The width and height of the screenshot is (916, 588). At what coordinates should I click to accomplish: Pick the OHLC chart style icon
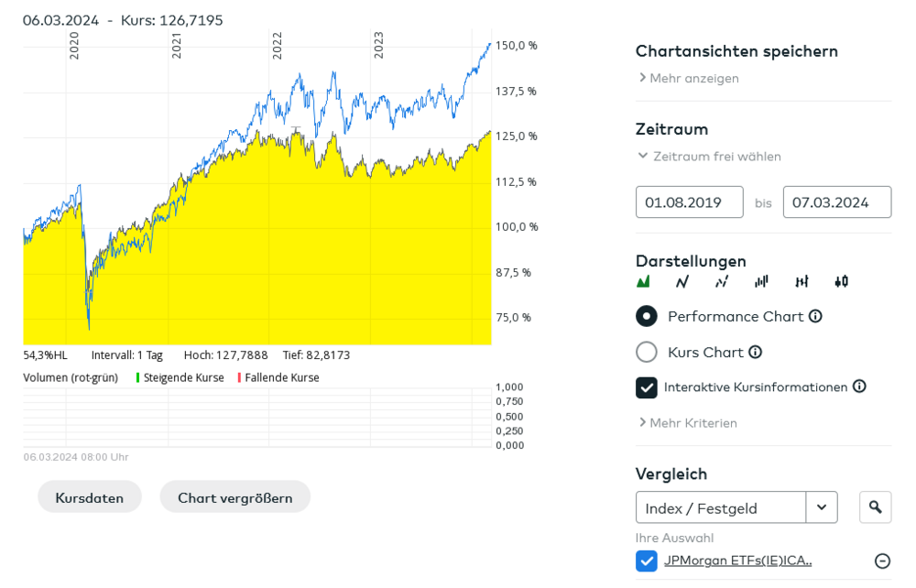pos(801,281)
